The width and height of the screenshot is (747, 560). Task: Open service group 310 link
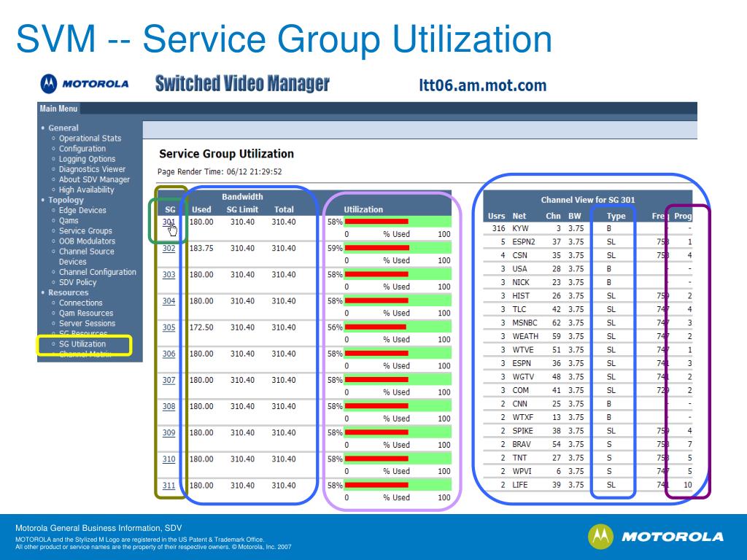click(169, 459)
